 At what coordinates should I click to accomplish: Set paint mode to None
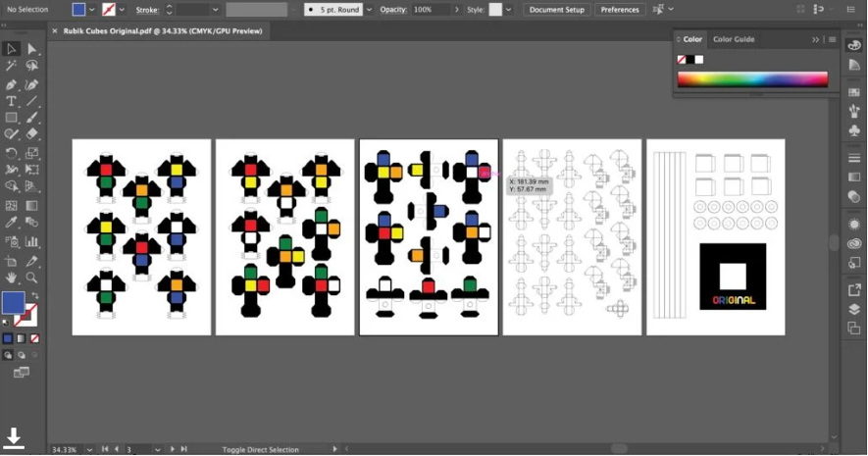[34, 338]
